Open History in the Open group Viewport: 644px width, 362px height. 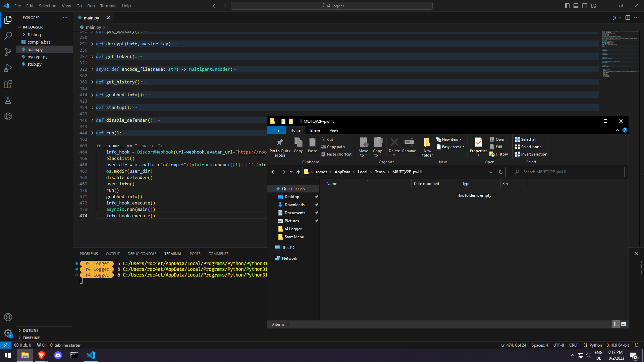point(498,154)
